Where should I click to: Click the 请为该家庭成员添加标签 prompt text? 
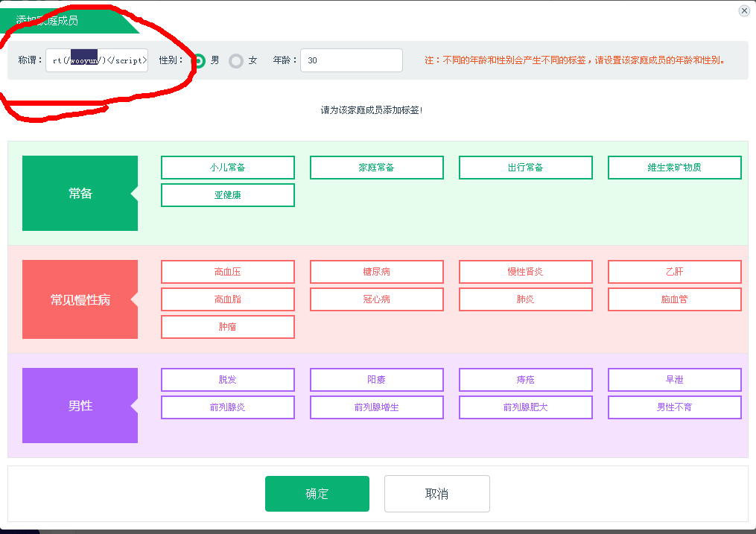click(371, 110)
